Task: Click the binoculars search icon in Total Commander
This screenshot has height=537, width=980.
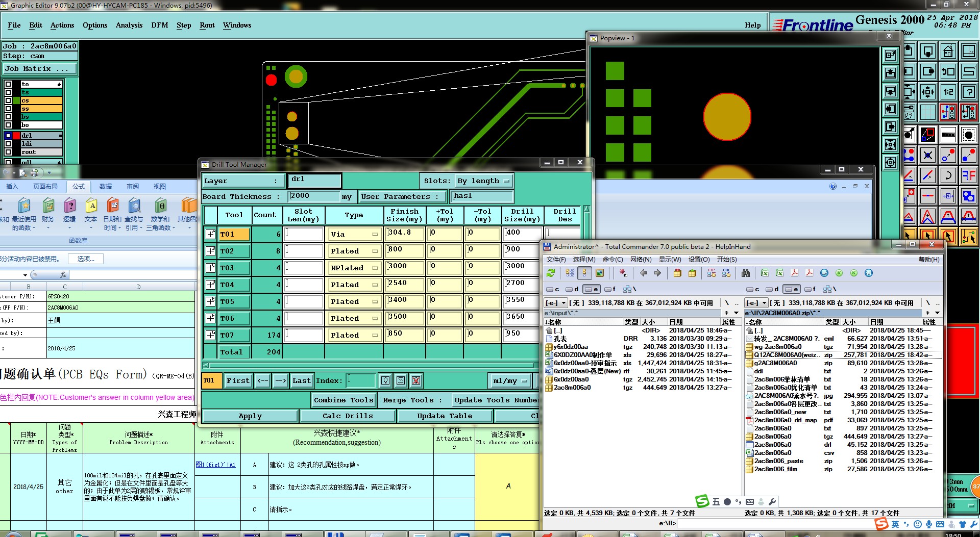Action: point(746,273)
